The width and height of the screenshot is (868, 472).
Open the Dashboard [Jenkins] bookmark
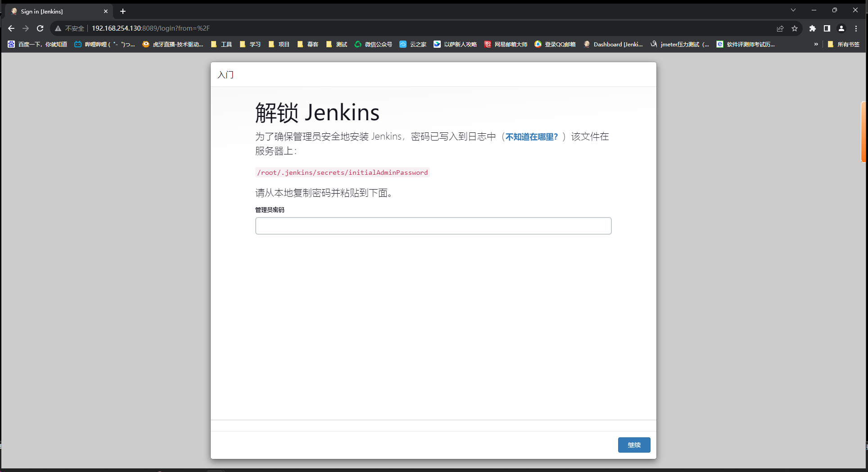(613, 44)
